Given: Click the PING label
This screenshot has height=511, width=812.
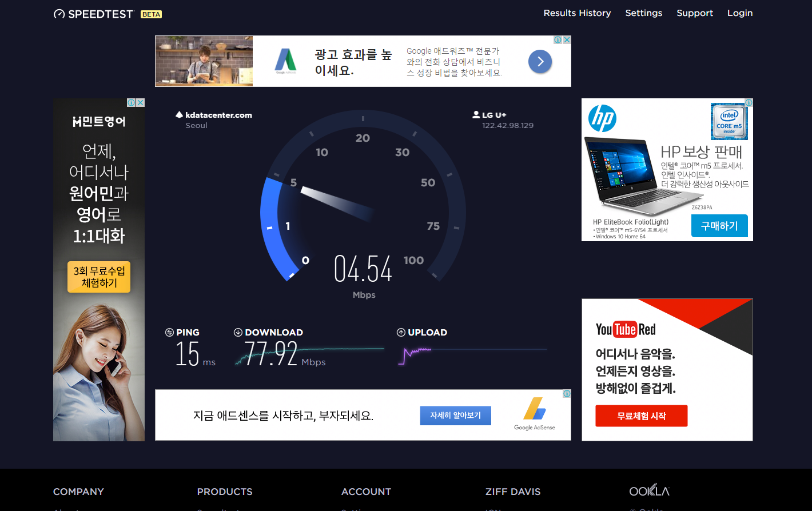Looking at the screenshot, I should click(188, 332).
